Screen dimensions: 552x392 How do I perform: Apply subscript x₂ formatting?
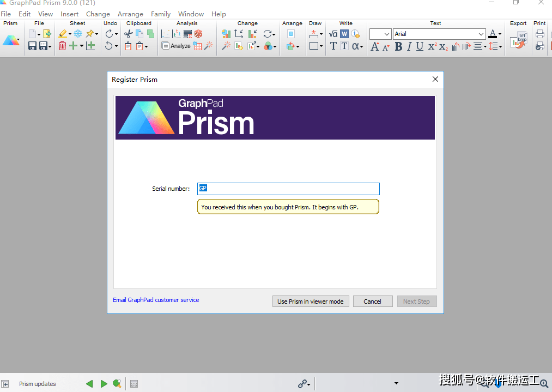pyautogui.click(x=443, y=46)
